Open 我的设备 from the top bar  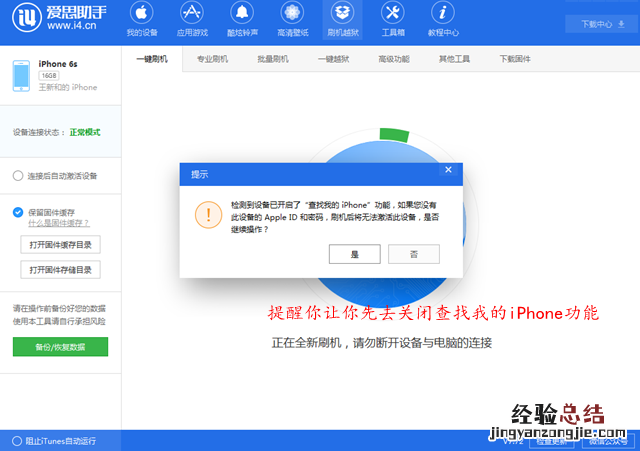[x=142, y=20]
